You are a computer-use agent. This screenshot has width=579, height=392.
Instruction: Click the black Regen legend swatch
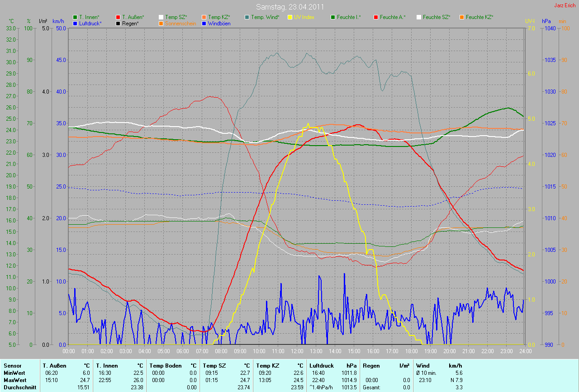[118, 23]
